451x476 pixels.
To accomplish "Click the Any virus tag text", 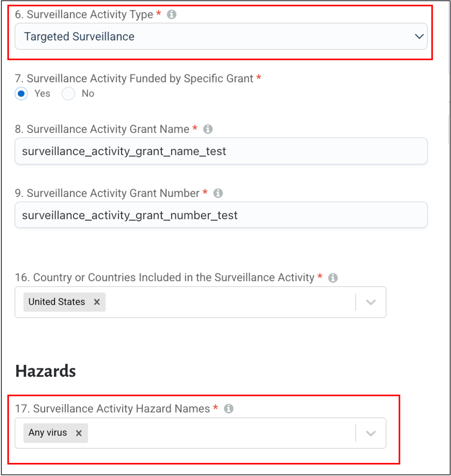I will (x=48, y=433).
